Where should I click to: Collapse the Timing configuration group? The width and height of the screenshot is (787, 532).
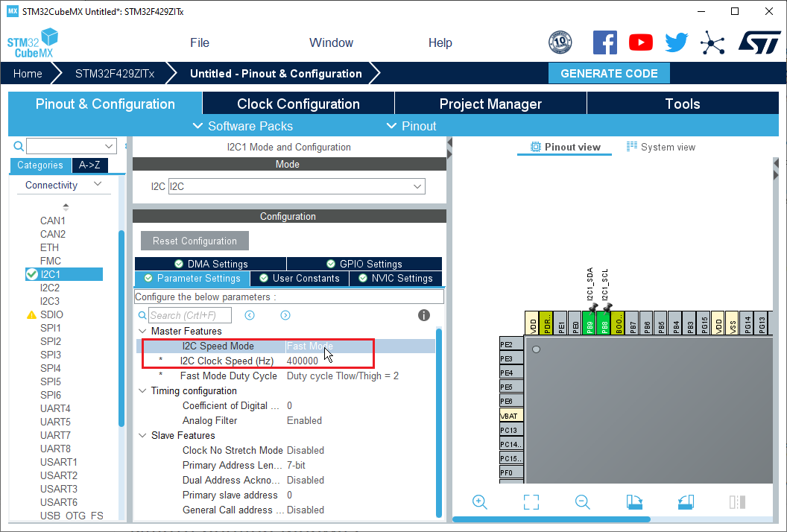[x=142, y=390]
